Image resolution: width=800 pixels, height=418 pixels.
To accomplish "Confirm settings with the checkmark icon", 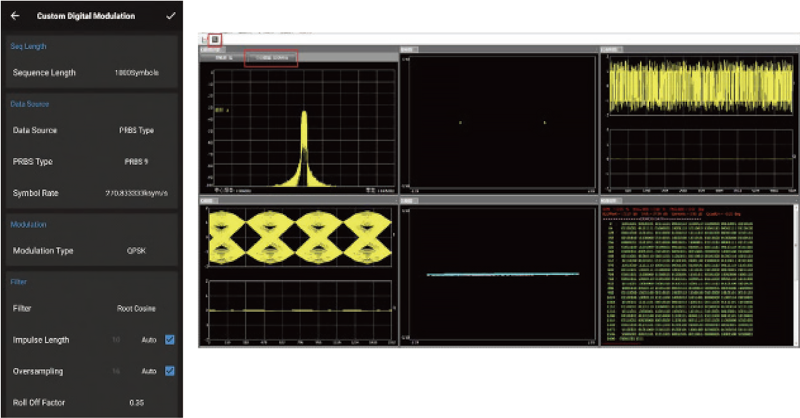I will click(171, 16).
